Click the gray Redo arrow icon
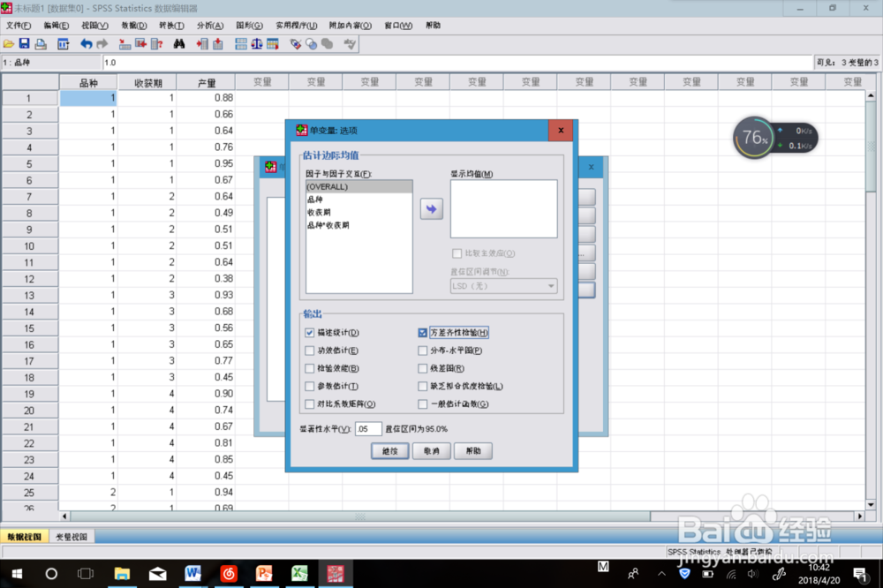The width and height of the screenshot is (883, 588). (102, 44)
